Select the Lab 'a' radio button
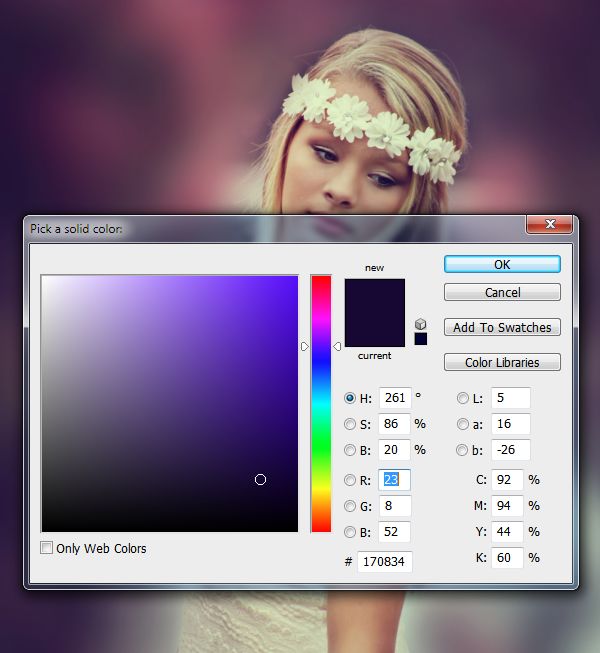Screen dimensions: 600x653 point(463,424)
